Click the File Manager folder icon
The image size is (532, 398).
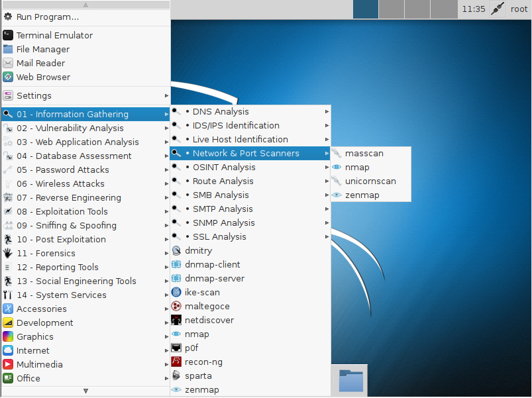[8, 49]
